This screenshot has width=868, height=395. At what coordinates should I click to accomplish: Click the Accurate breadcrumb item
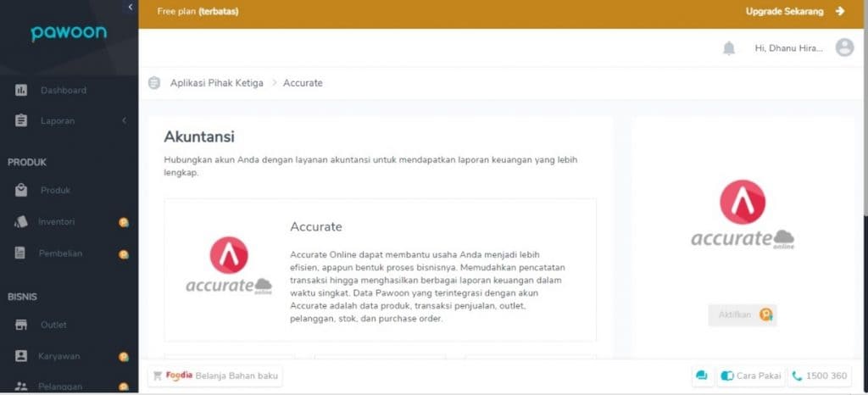coord(303,83)
